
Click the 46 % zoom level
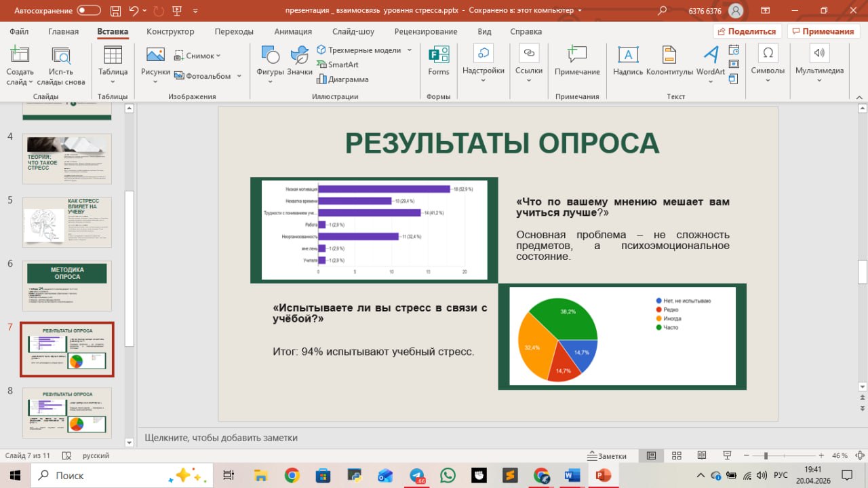coord(840,455)
